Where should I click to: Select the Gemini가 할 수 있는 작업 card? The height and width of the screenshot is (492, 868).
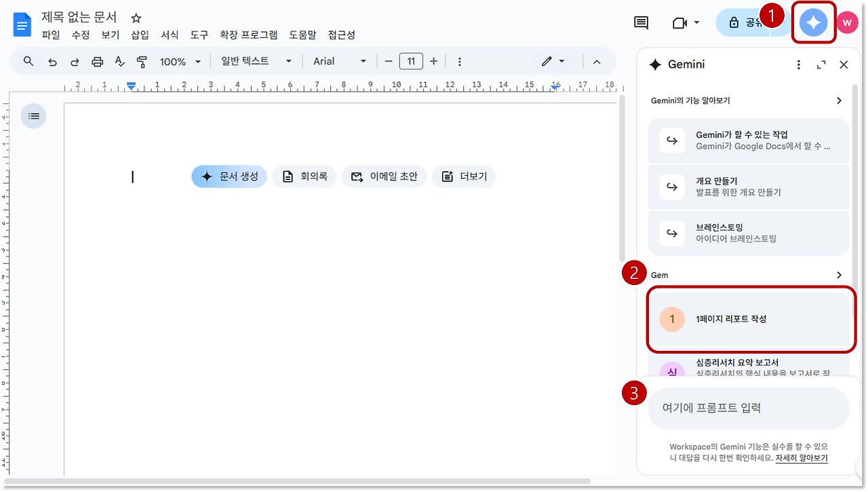coord(749,140)
